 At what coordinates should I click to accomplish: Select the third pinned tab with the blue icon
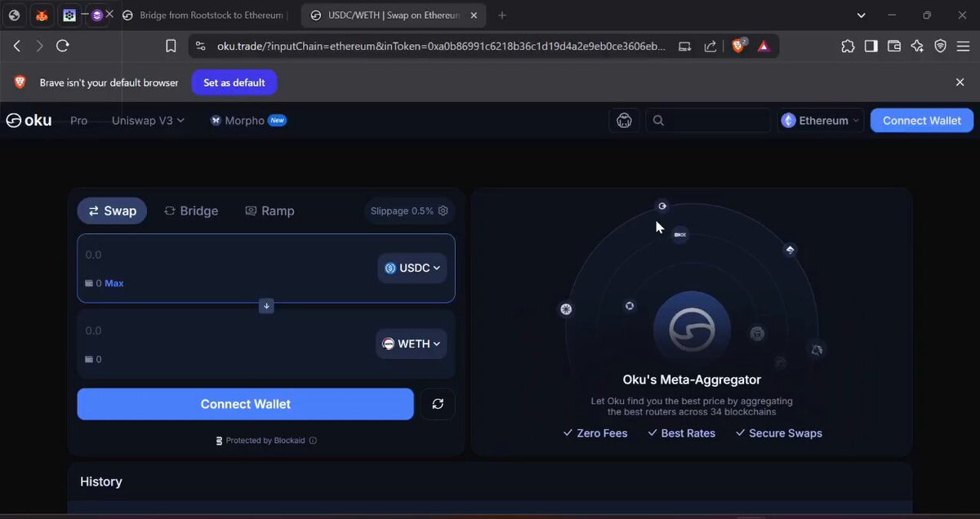tap(69, 16)
